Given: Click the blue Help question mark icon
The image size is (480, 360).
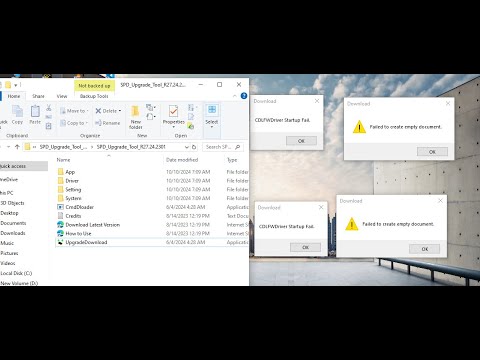Looking at the screenshot, I should 244,96.
